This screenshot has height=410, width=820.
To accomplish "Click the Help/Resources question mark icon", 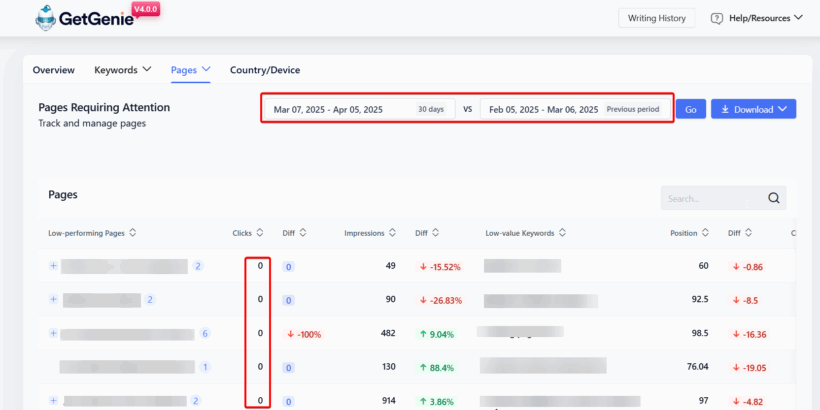I will pos(717,18).
